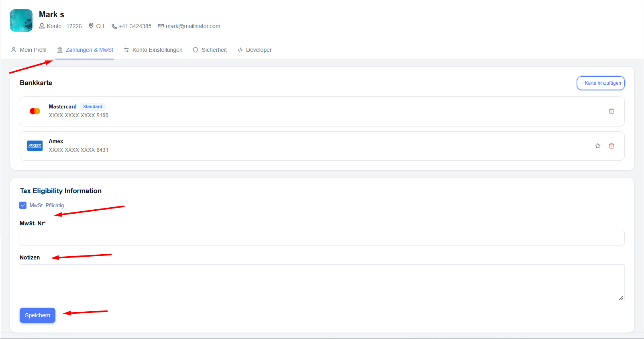Click the Speichern button
644x339 pixels.
point(37,315)
